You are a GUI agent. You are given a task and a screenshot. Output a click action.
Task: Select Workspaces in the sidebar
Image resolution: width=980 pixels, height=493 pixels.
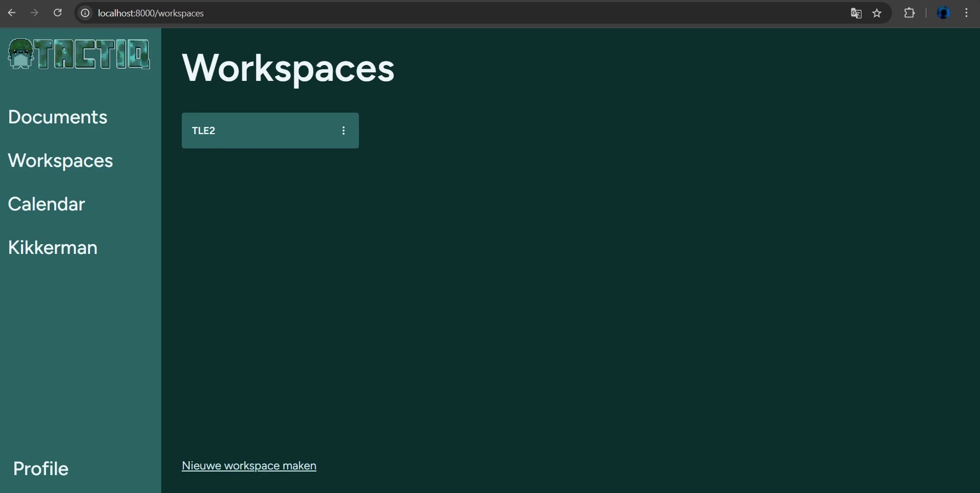point(60,160)
